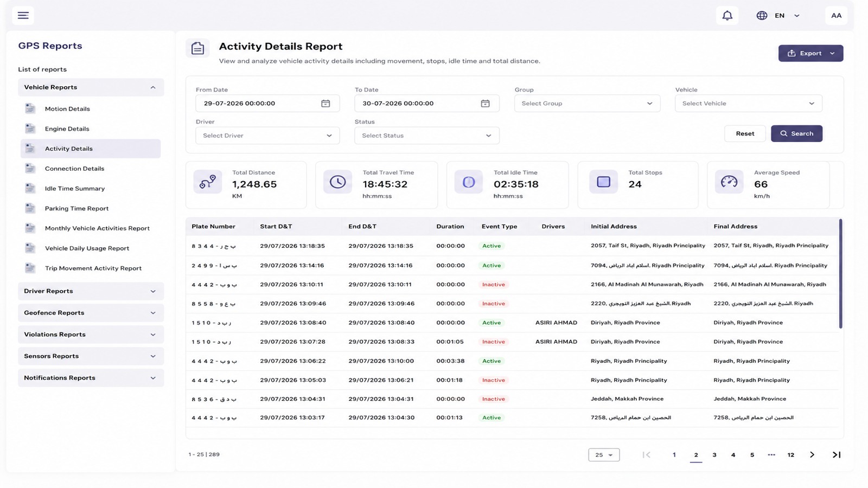Open Engine Details report

67,129
